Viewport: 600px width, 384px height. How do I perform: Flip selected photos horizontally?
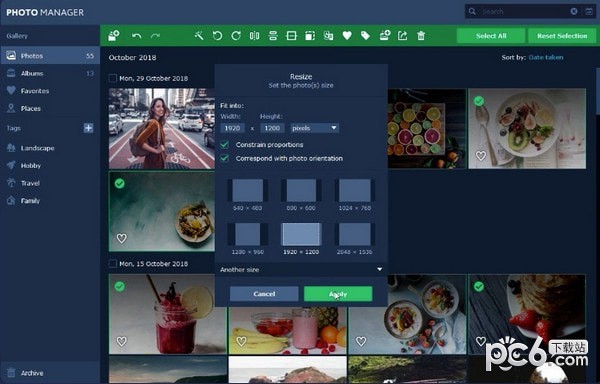pyautogui.click(x=254, y=36)
